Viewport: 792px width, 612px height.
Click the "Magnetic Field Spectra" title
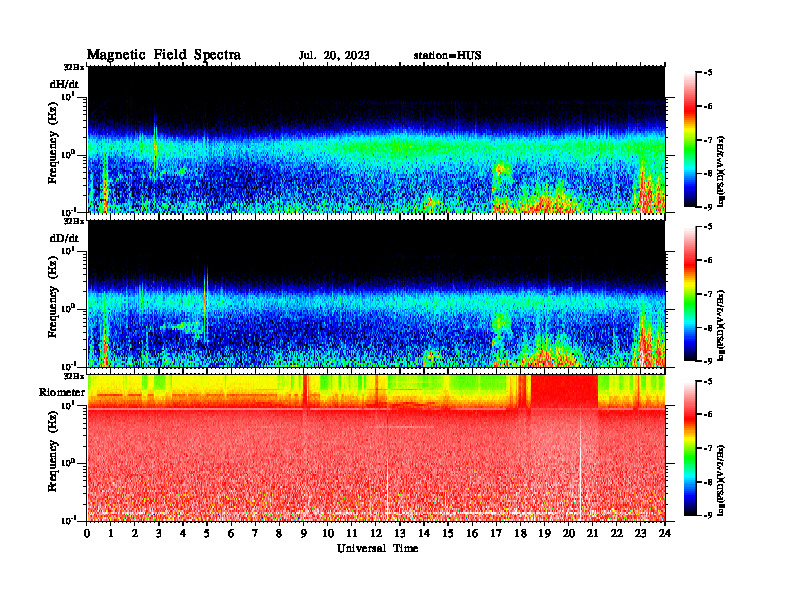pos(164,55)
